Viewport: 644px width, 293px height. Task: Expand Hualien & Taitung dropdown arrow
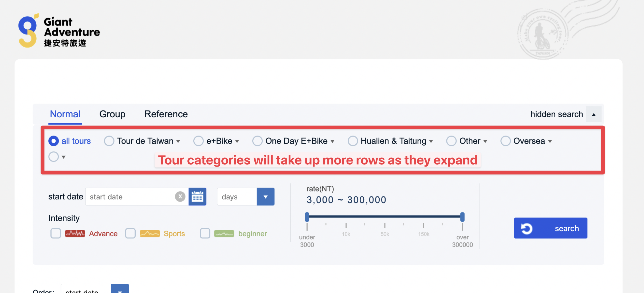431,141
